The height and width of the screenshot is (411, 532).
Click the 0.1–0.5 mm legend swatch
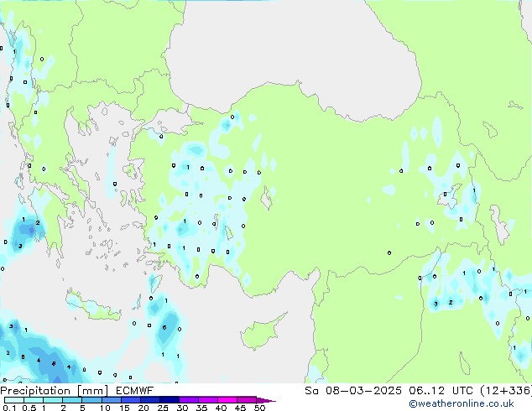point(14,400)
